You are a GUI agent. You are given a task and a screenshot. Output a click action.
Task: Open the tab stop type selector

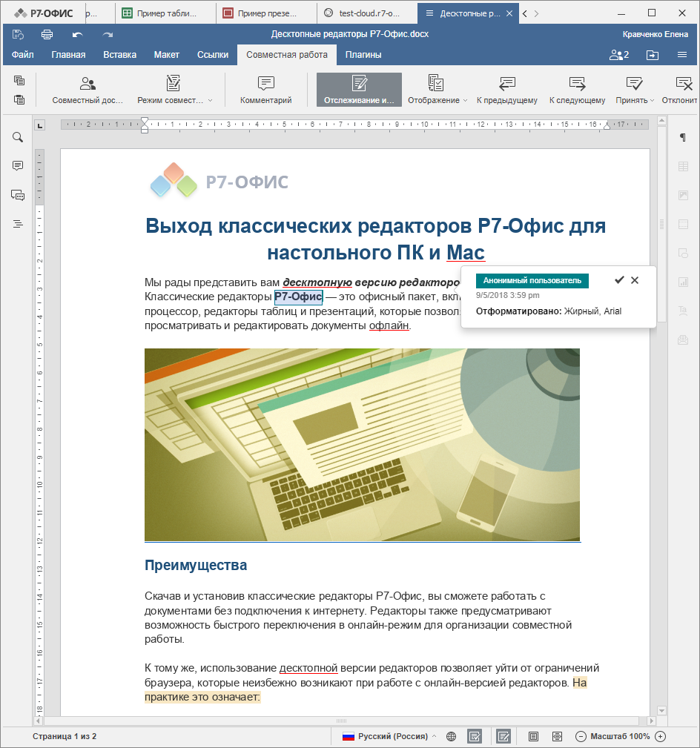[x=40, y=125]
